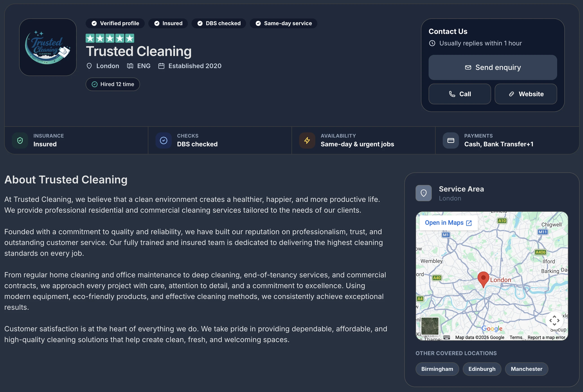Click the card Payments icon
The width and height of the screenshot is (583, 392).
451,140
